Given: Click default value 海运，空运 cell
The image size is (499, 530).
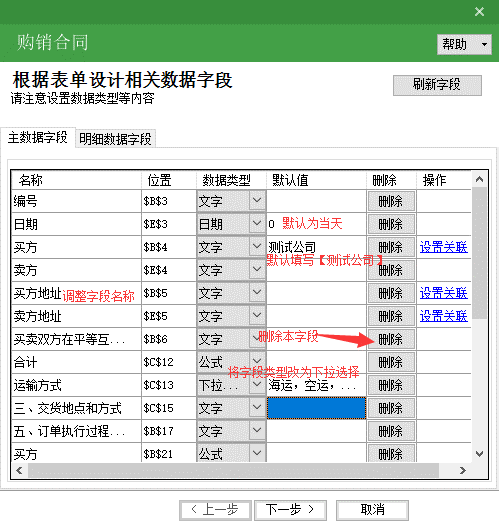Looking at the screenshot, I should click(x=316, y=385).
